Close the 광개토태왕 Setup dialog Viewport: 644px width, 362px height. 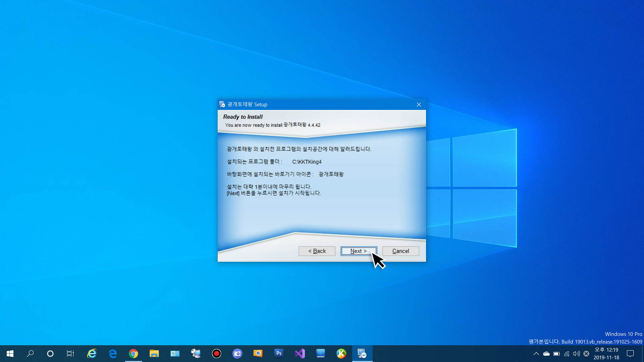coord(419,105)
